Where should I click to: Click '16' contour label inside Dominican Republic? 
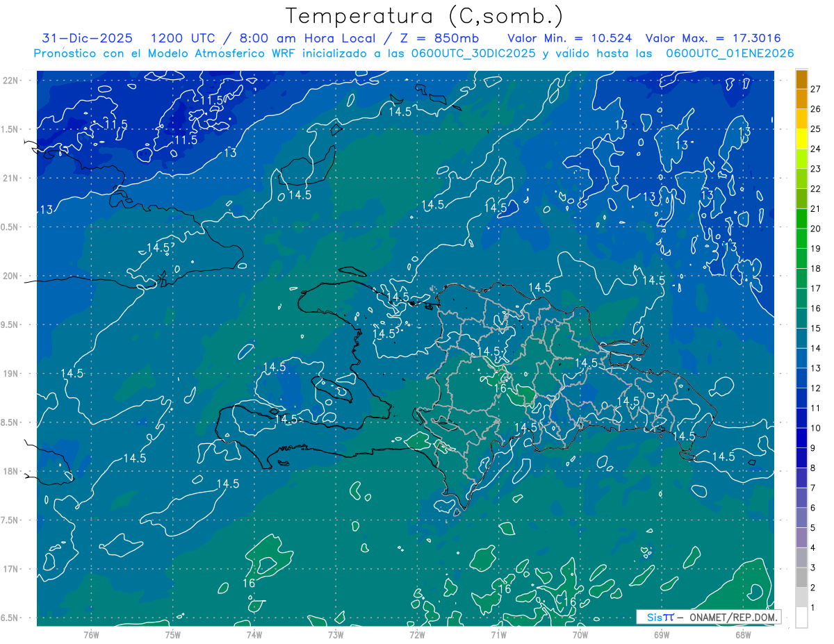click(x=500, y=388)
